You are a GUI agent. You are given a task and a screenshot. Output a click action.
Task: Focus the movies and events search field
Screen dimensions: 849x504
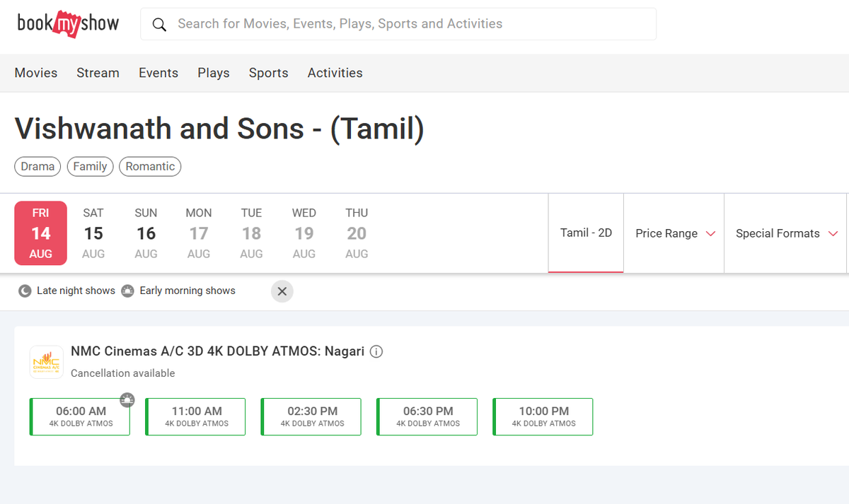pos(398,24)
